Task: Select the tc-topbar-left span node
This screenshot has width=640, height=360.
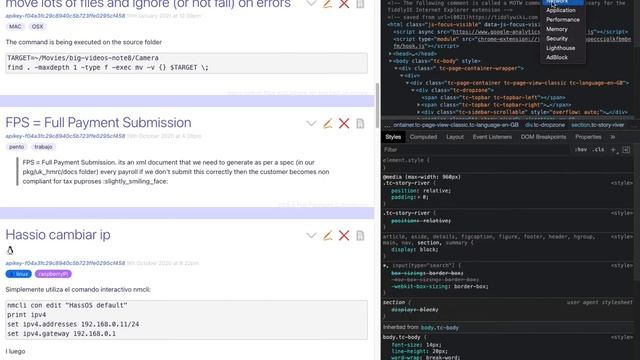Action: click(493, 98)
